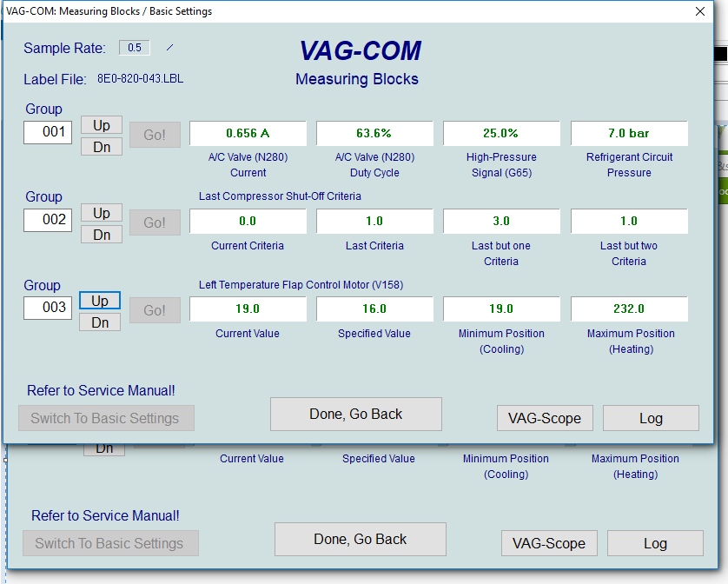Screen dimensions: 728x584
Task: Increment Group 001 with Up button
Action: tap(102, 125)
